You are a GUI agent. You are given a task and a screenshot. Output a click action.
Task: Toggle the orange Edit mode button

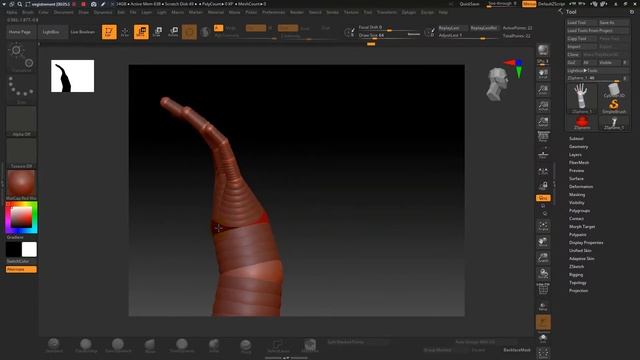coord(109,32)
